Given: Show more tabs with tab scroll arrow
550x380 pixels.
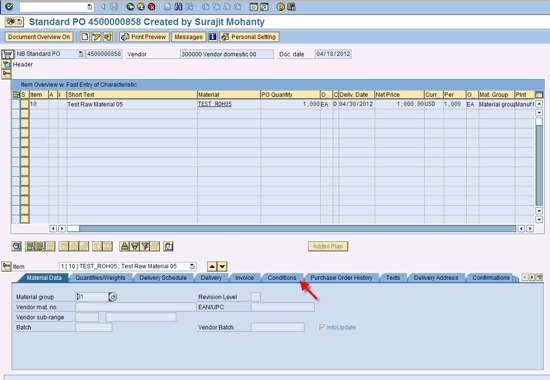Looking at the screenshot, I should 532,277.
